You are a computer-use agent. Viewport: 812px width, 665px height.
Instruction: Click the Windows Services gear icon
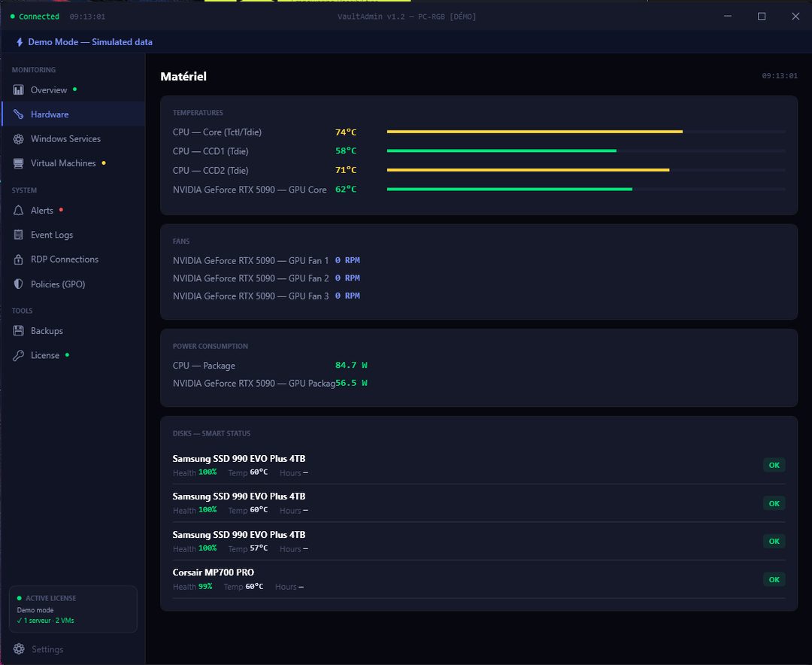[x=19, y=139]
